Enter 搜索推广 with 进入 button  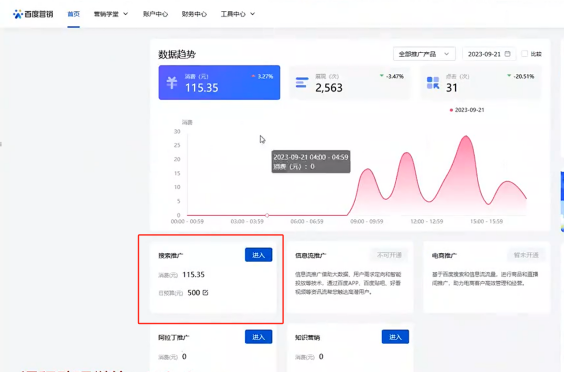click(x=259, y=255)
